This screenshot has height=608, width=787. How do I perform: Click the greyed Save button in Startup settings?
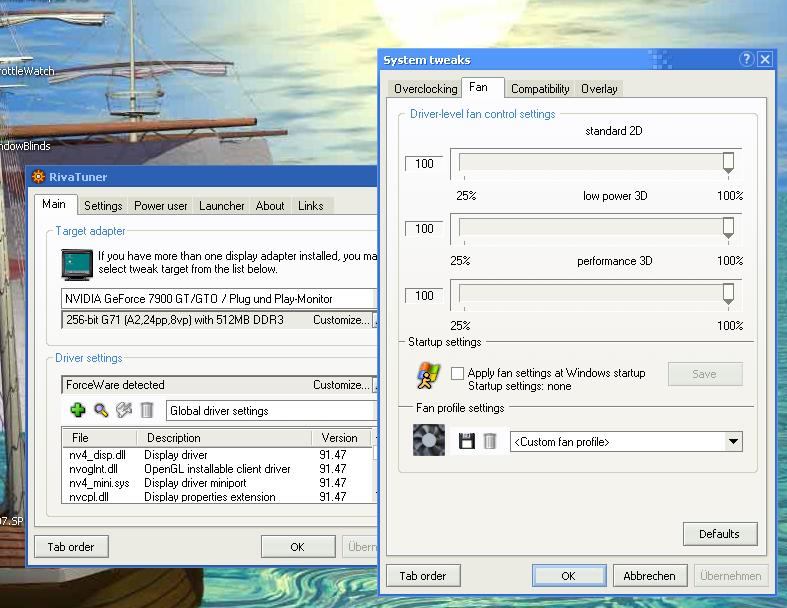(705, 374)
